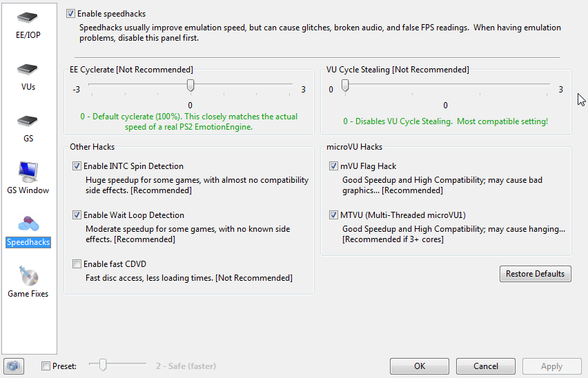Click the EE Cyclerate slider handle
Viewport: 588px width, 378px height.
tap(190, 86)
